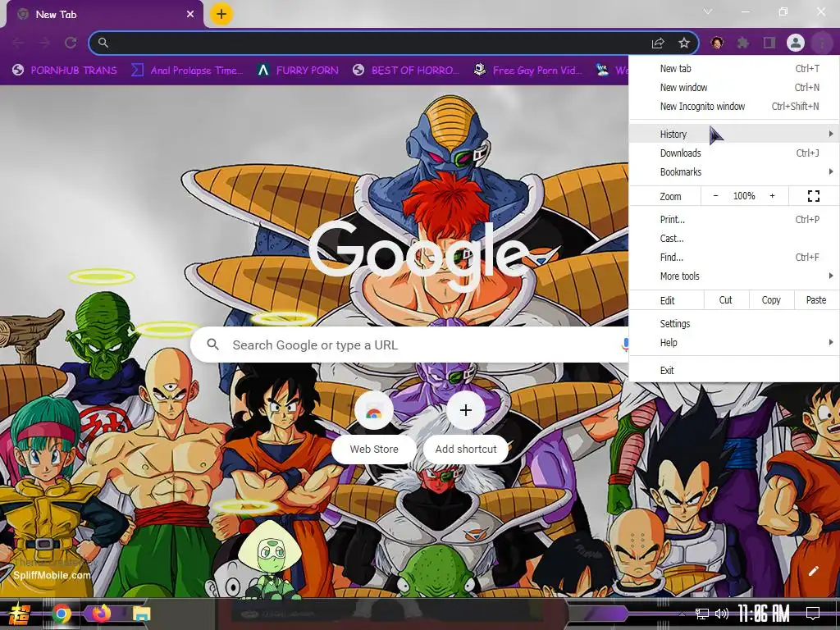Click the full screen zoom icon

pos(814,196)
